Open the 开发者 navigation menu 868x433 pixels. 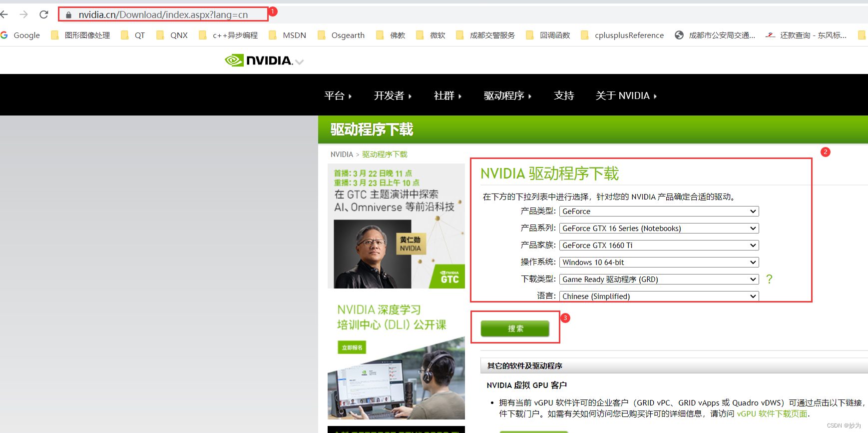(x=393, y=95)
